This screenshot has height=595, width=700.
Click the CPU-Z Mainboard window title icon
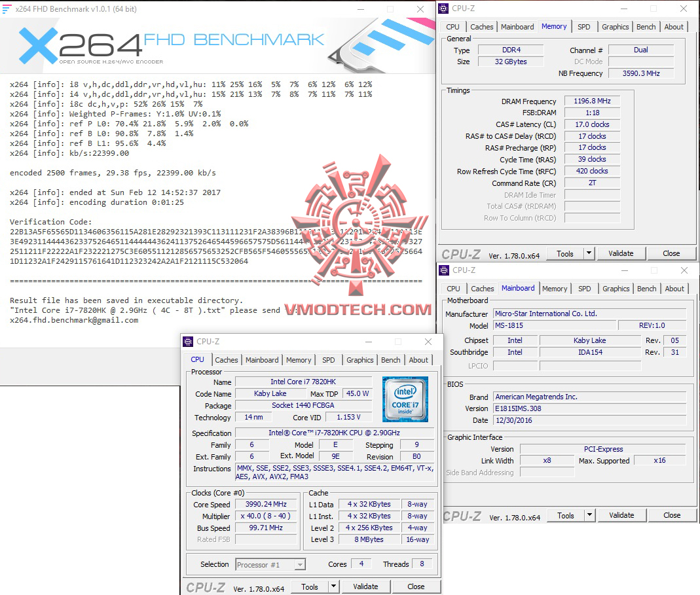click(x=444, y=270)
